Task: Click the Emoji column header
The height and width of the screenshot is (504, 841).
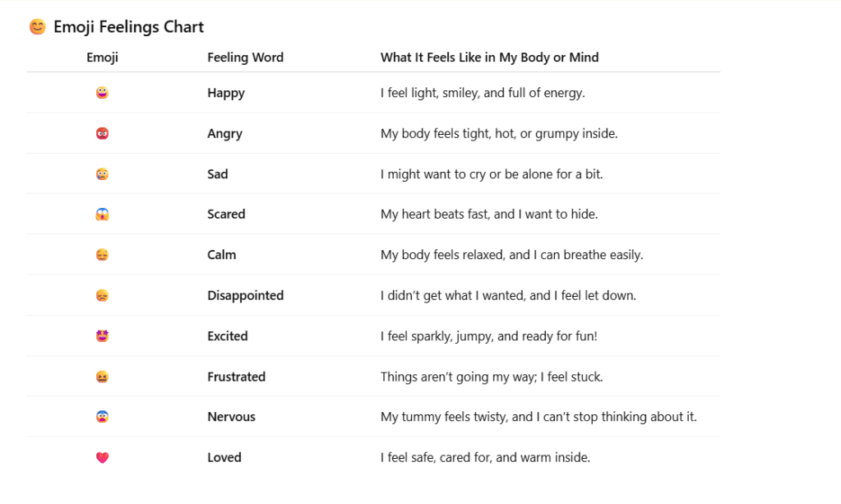Action: coord(102,58)
